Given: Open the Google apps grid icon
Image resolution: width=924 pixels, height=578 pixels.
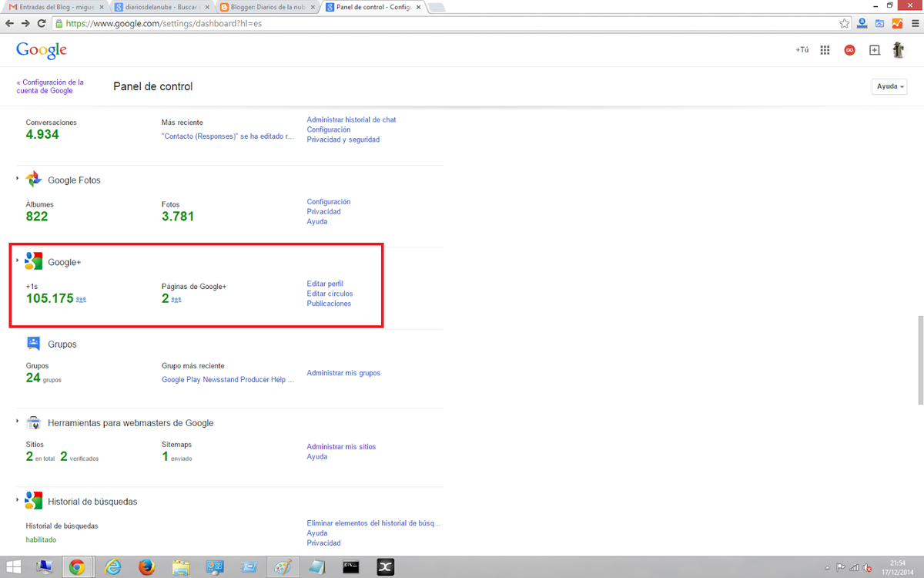Looking at the screenshot, I should [825, 50].
